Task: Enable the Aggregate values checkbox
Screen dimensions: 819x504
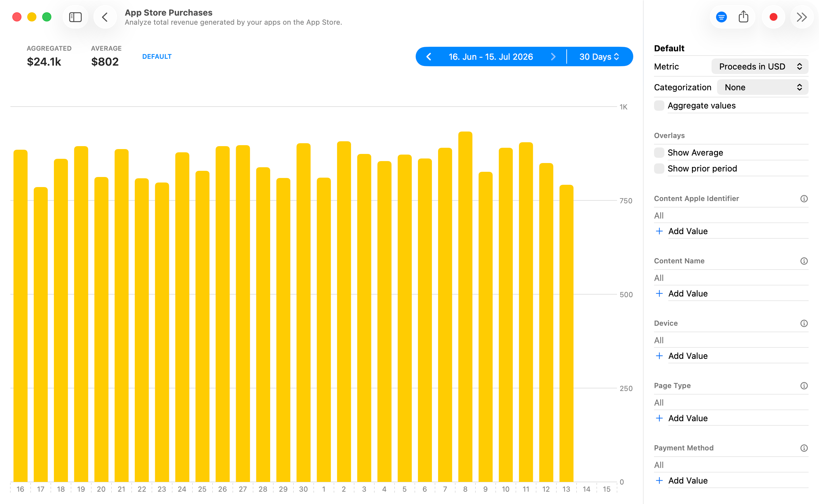Action: tap(659, 105)
